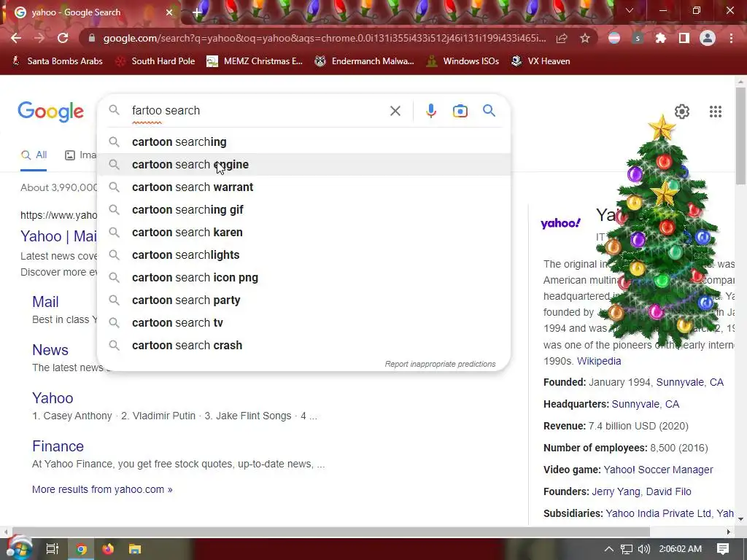Click the horizontal page scrollbar

(330, 532)
